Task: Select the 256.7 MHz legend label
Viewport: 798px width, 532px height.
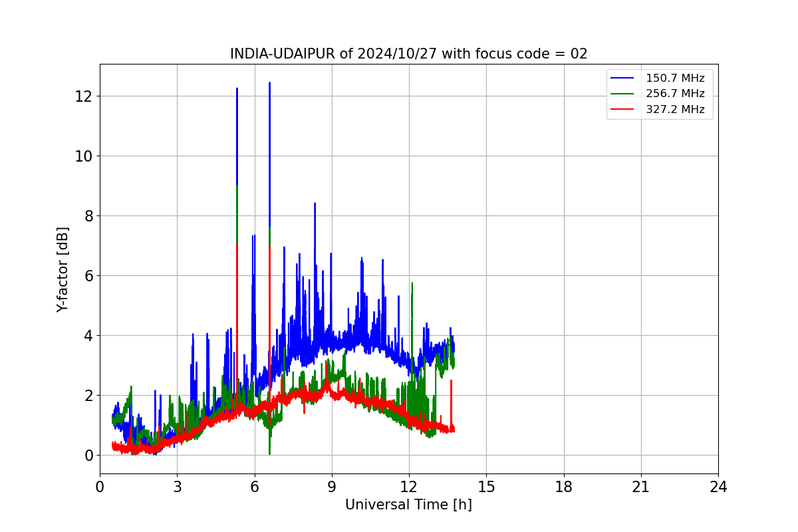Action: click(675, 94)
